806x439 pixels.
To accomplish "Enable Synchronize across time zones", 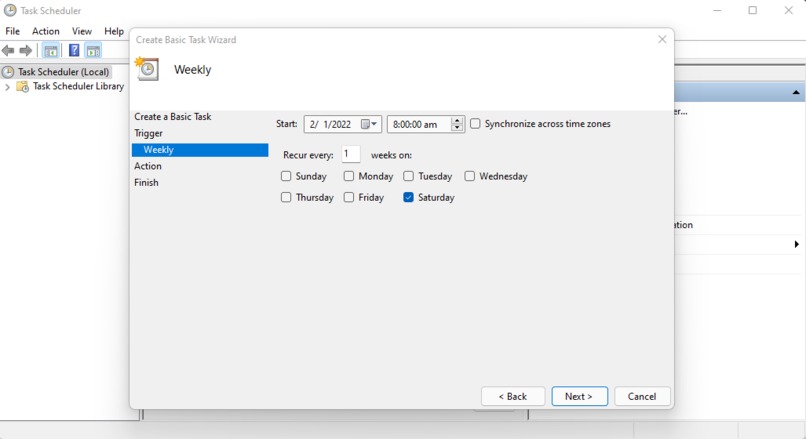I will pyautogui.click(x=475, y=124).
